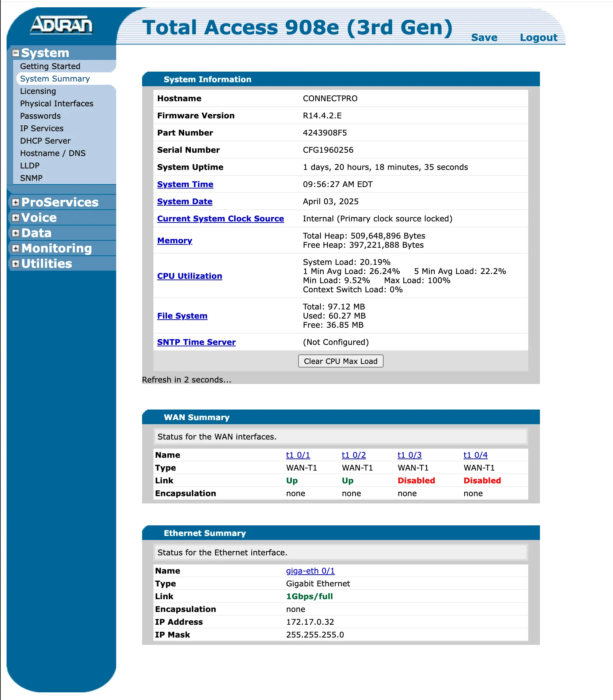Open the Passwords page

click(x=40, y=116)
